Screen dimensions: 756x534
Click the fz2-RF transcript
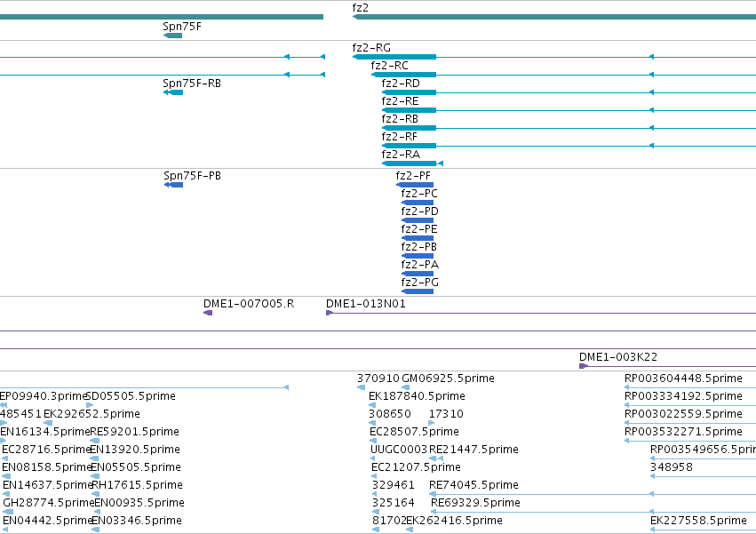[x=409, y=146]
